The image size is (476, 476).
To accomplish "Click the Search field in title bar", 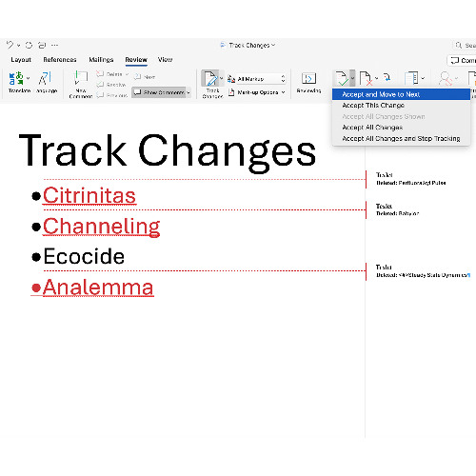I will pos(465,46).
